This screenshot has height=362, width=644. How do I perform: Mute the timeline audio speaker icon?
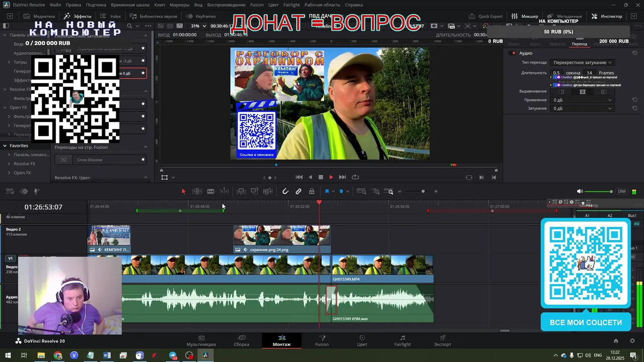click(x=580, y=192)
